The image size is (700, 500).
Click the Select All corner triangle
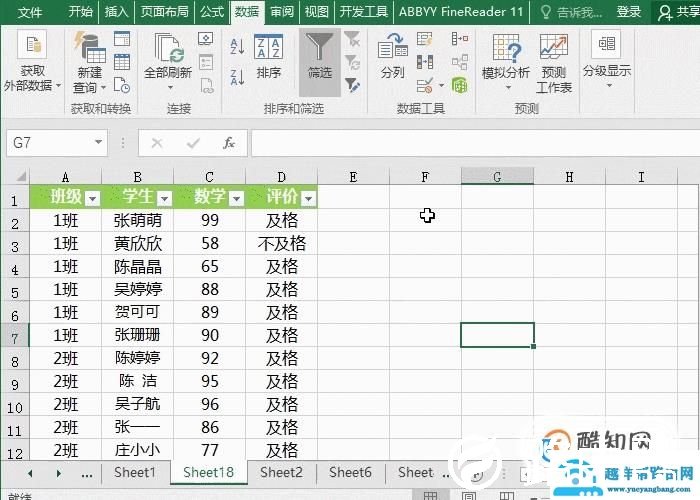pos(20,176)
